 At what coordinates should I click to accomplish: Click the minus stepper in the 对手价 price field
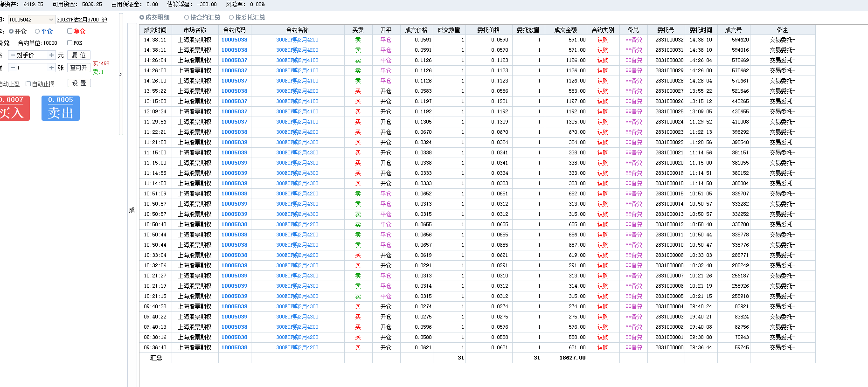tap(13, 55)
